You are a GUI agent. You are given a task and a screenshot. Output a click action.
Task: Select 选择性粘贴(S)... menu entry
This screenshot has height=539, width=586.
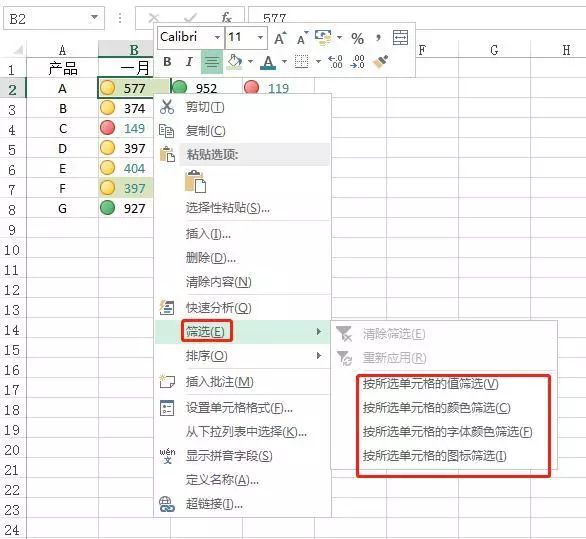click(x=242, y=208)
